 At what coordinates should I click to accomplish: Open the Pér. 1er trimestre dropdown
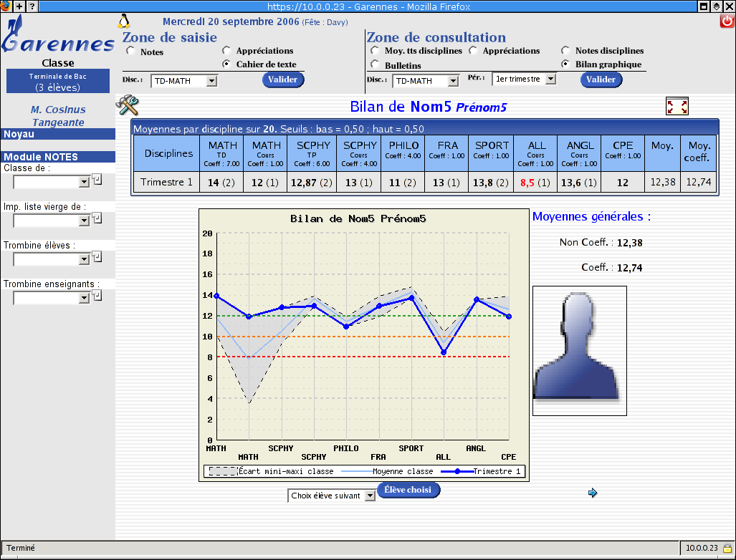[x=524, y=79]
